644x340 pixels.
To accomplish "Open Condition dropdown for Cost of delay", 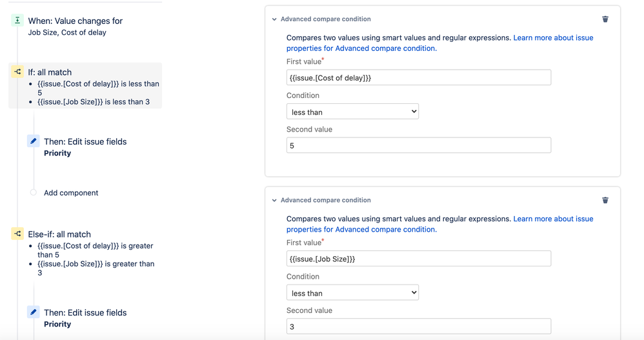I will pyautogui.click(x=352, y=112).
